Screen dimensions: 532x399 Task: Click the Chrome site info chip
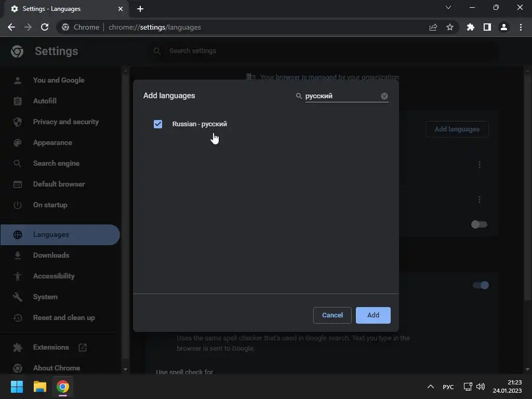(x=81, y=27)
